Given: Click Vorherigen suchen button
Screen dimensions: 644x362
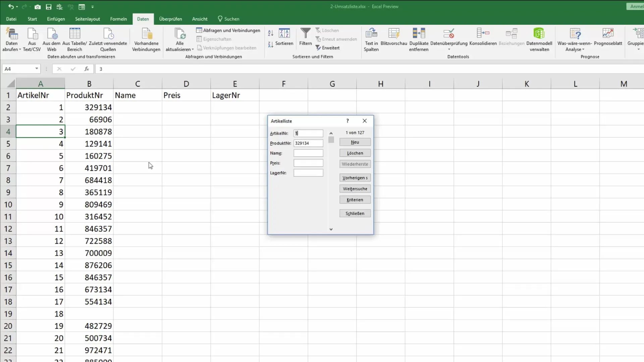Looking at the screenshot, I should [355, 178].
